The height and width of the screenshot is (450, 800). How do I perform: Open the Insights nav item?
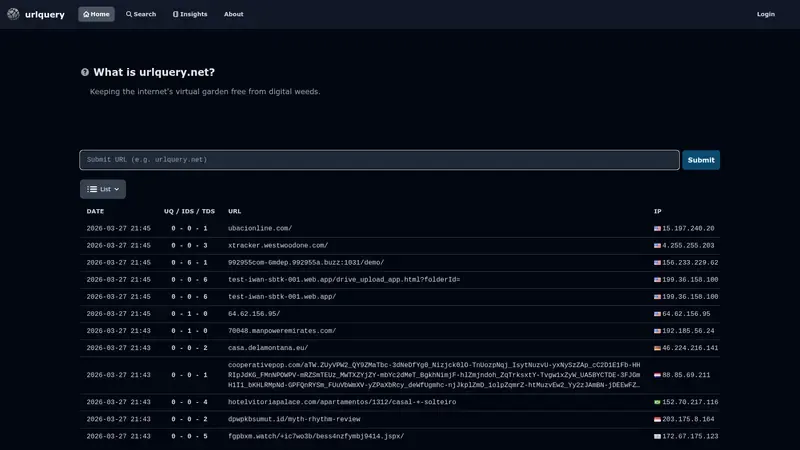click(x=190, y=14)
